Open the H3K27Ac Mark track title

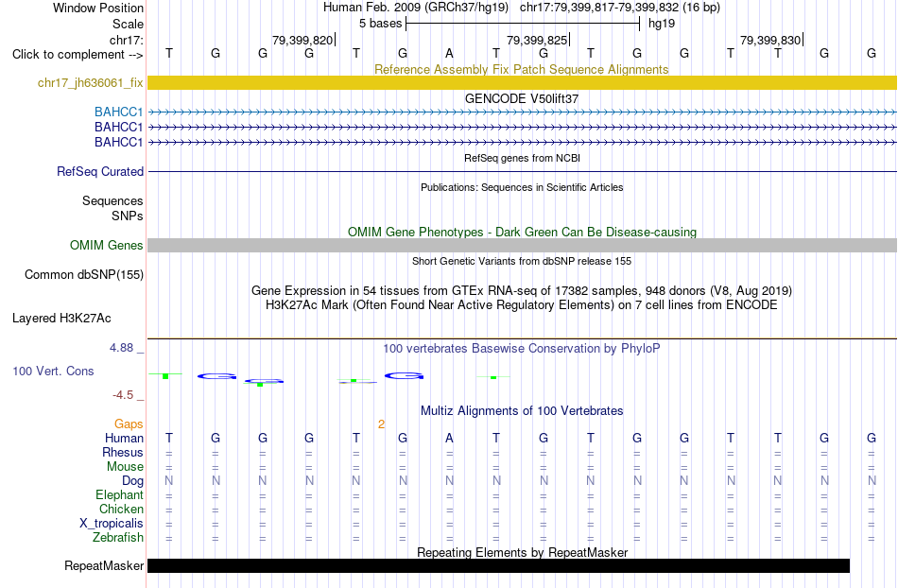521,304
